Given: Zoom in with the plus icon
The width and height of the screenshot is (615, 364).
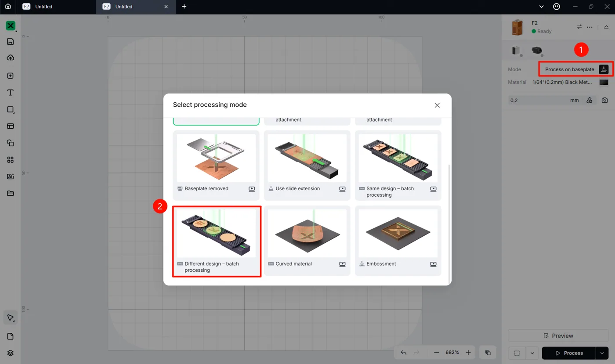Looking at the screenshot, I should click(468, 353).
